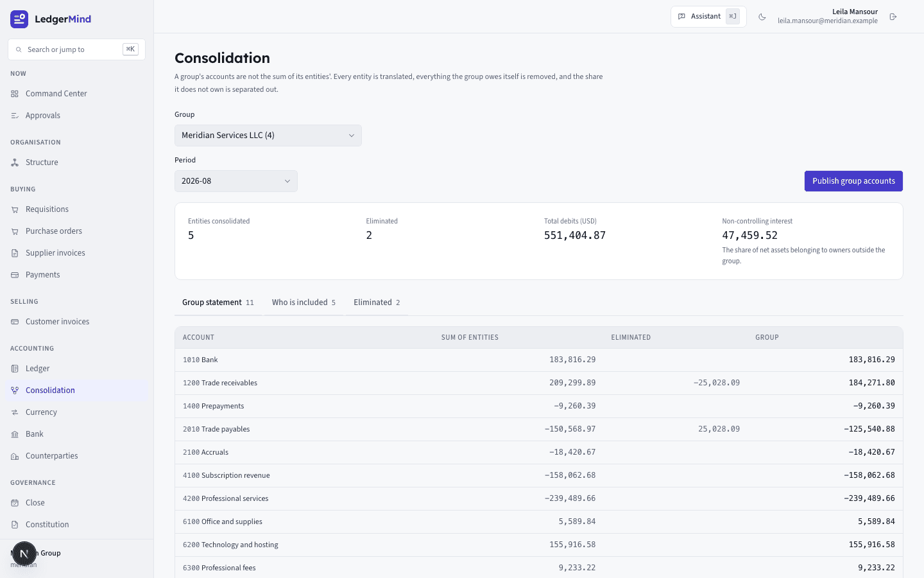
Task: Toggle dark mode moon icon
Action: [x=762, y=17]
